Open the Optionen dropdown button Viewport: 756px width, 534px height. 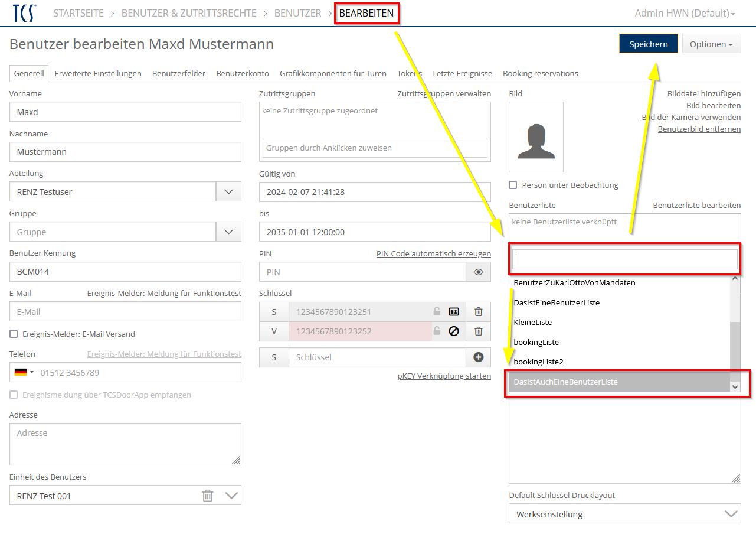[x=711, y=44]
